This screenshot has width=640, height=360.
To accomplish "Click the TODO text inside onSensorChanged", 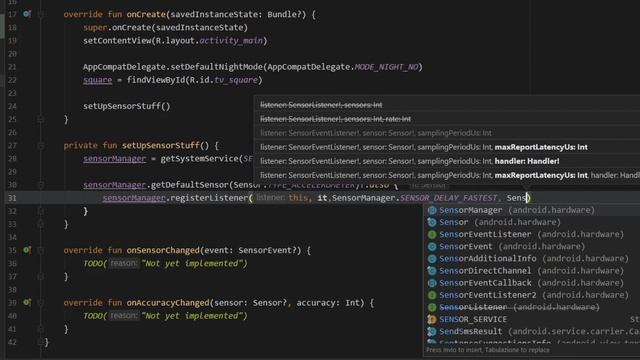I will tap(165, 264).
